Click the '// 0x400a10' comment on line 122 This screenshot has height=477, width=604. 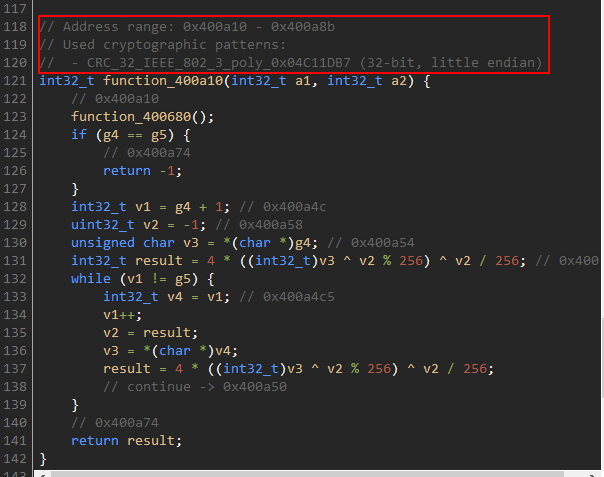pyautogui.click(x=115, y=99)
